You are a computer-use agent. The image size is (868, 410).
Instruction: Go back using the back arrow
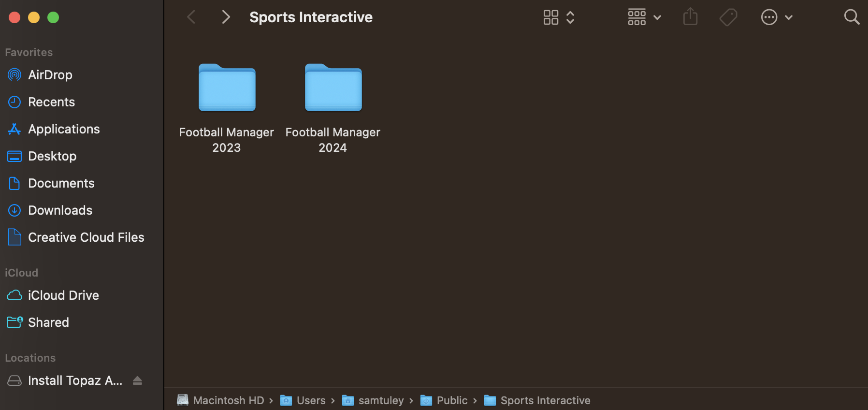point(191,17)
